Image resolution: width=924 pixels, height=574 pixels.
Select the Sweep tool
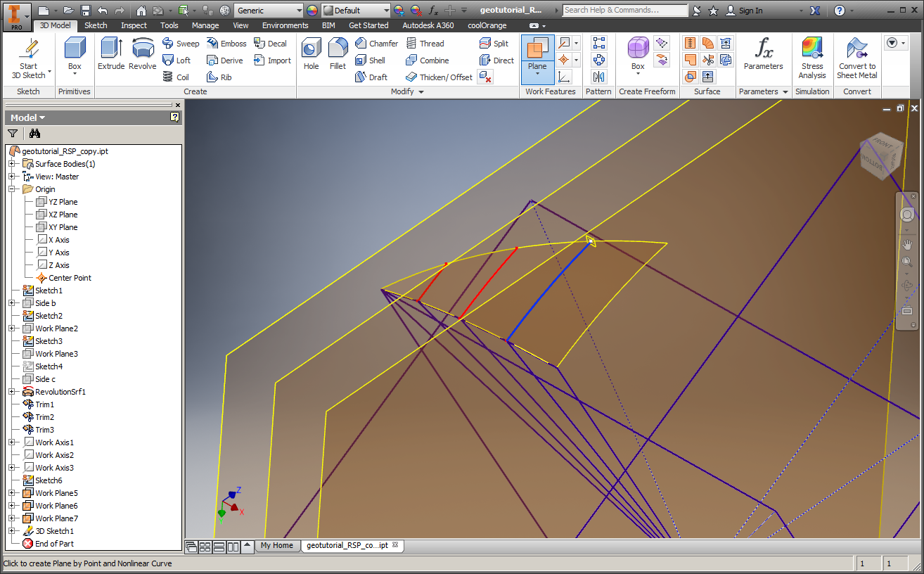click(x=181, y=44)
